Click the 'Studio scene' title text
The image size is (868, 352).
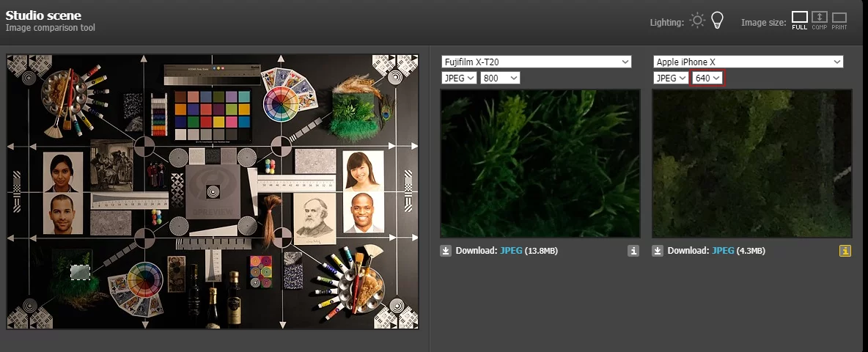coord(43,15)
